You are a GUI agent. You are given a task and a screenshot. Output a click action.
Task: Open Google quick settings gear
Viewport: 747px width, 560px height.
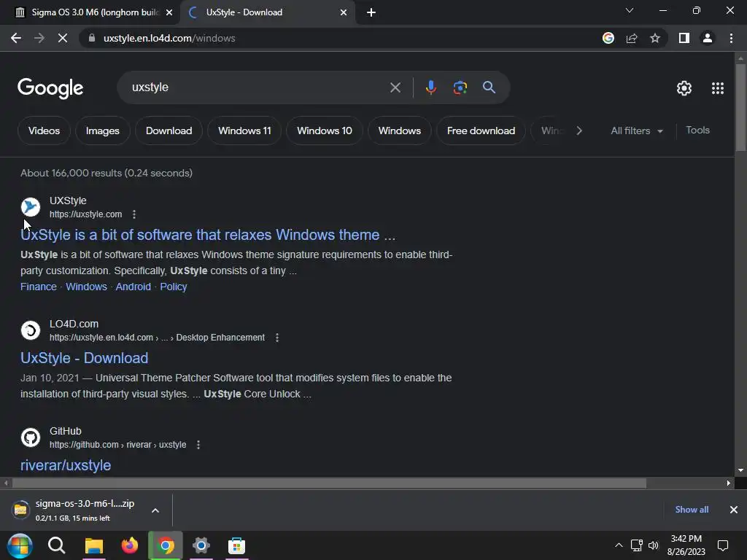point(684,88)
